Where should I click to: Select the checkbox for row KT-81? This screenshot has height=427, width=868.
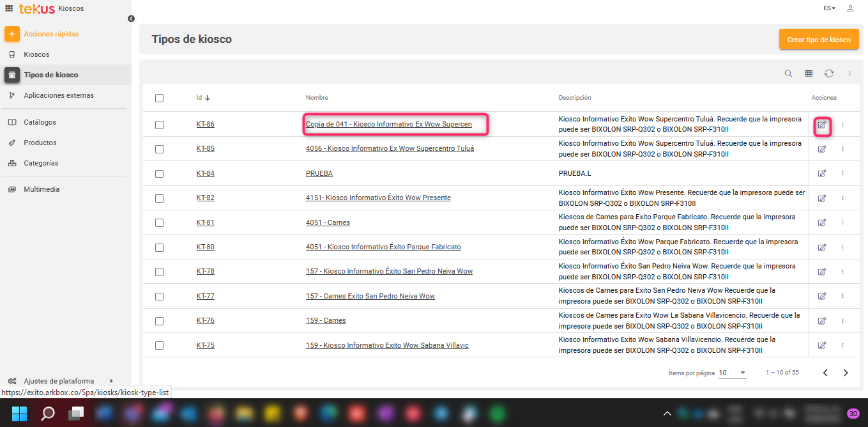159,222
